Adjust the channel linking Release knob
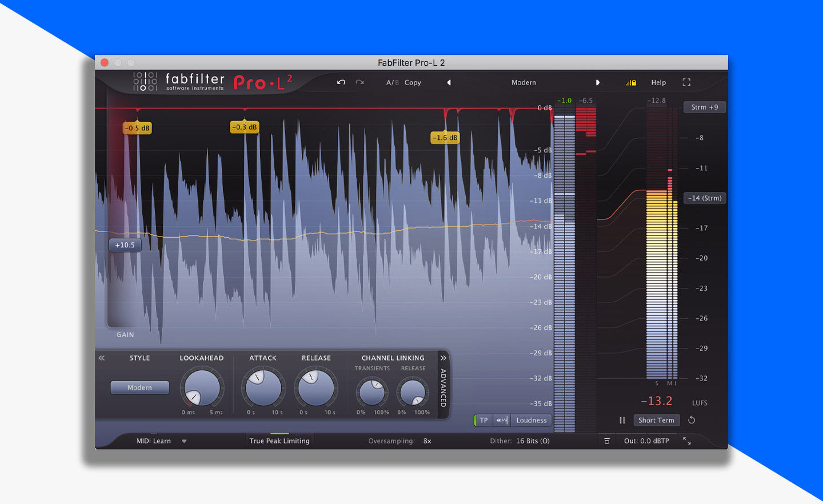 click(x=413, y=392)
